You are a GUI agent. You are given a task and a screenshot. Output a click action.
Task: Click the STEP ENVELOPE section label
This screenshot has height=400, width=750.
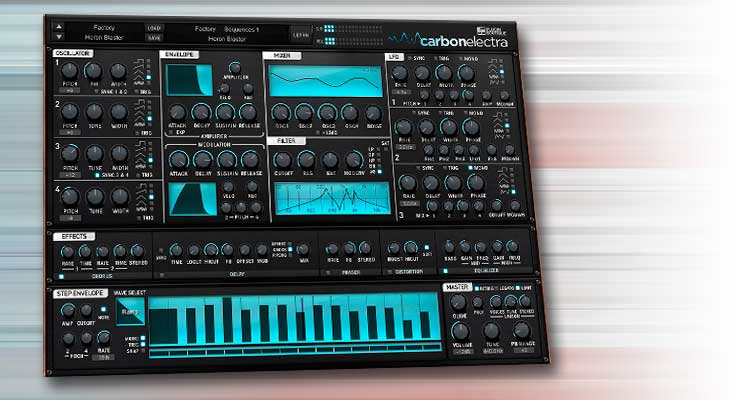[80, 293]
